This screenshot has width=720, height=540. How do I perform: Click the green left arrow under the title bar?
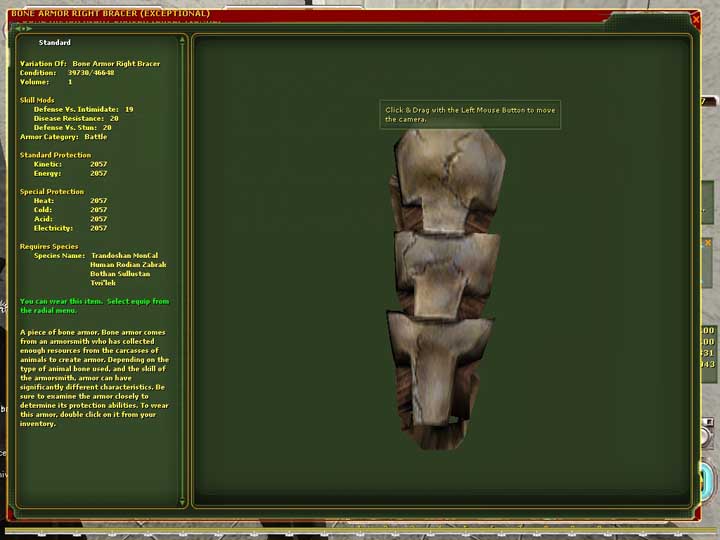[x=18, y=28]
